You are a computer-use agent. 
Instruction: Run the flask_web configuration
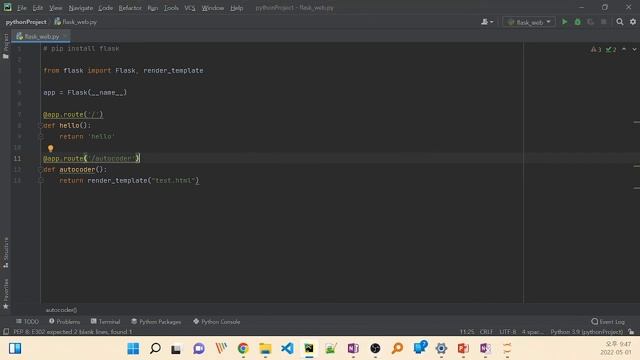click(564, 22)
